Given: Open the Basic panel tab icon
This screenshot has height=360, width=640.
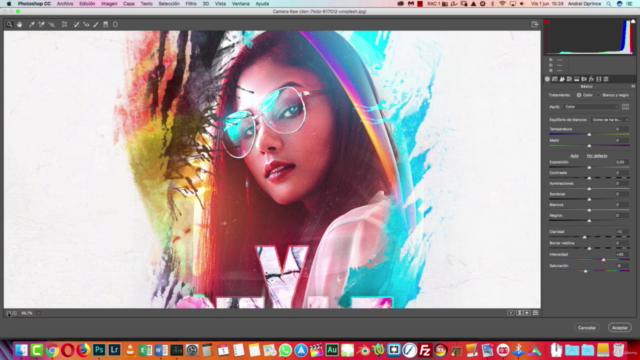Looking at the screenshot, I should coord(547,79).
